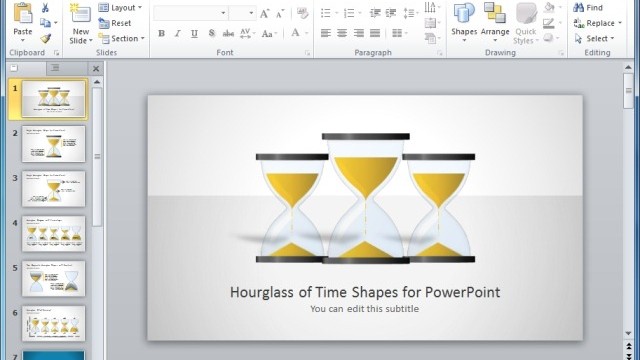Select slide 4 thumbnail
The width and height of the screenshot is (640, 360).
(x=53, y=233)
